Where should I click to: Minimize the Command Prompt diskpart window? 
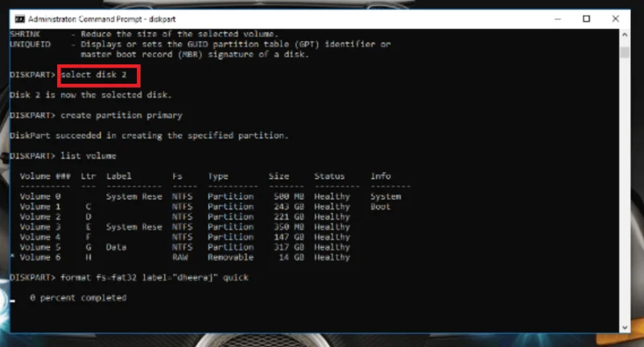tap(558, 19)
